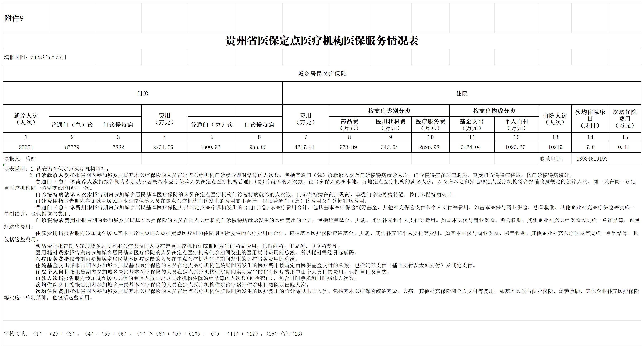Click the 个人自付（万元） header
Viewport: 644px width, 349px height.
point(516,124)
